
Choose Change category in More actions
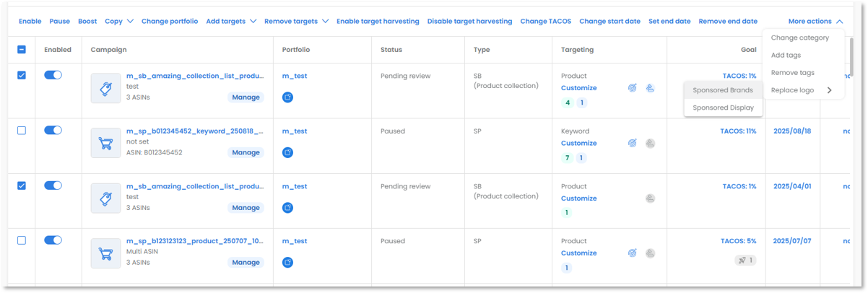pos(799,38)
